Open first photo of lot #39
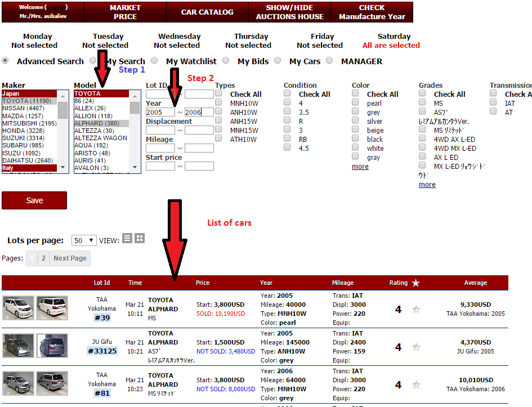The height and width of the screenshot is (407, 532). [x=18, y=308]
